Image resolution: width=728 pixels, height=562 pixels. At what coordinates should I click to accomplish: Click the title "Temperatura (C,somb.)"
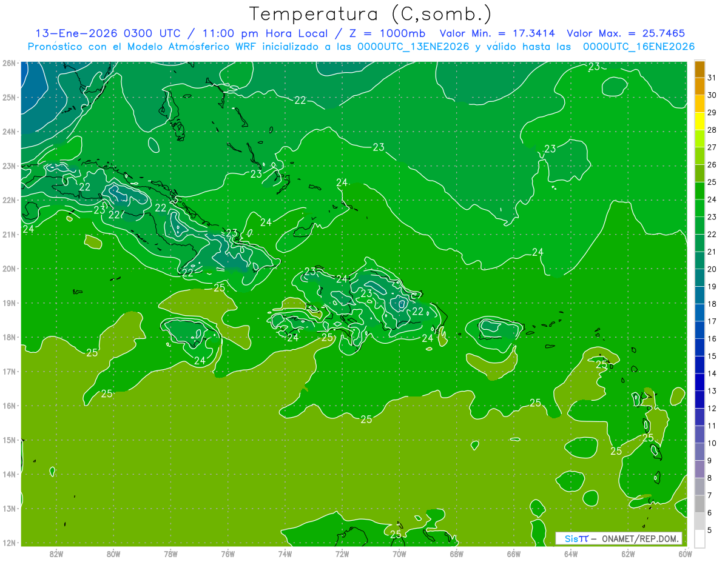point(370,14)
